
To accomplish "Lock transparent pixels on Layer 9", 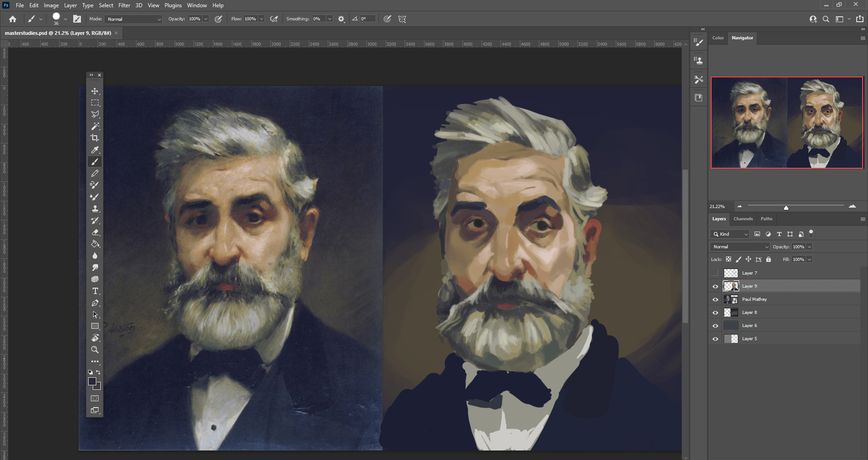I will coord(729,259).
